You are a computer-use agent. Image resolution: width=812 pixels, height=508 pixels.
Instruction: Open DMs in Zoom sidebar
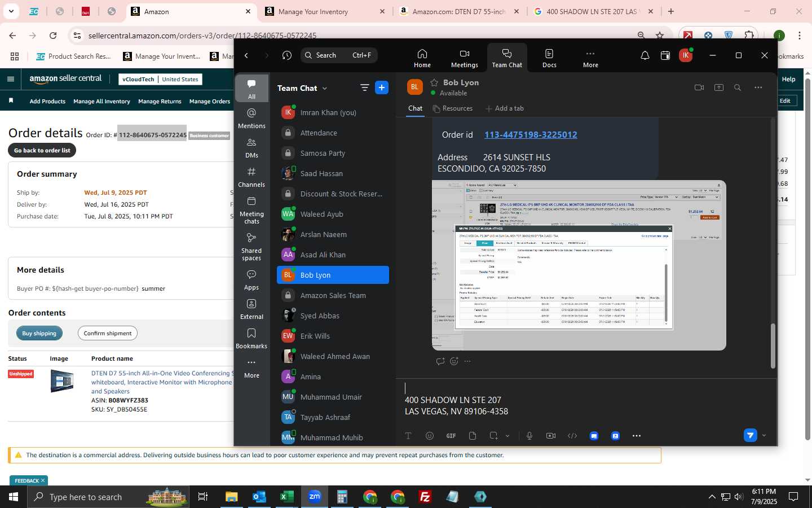pos(251,148)
